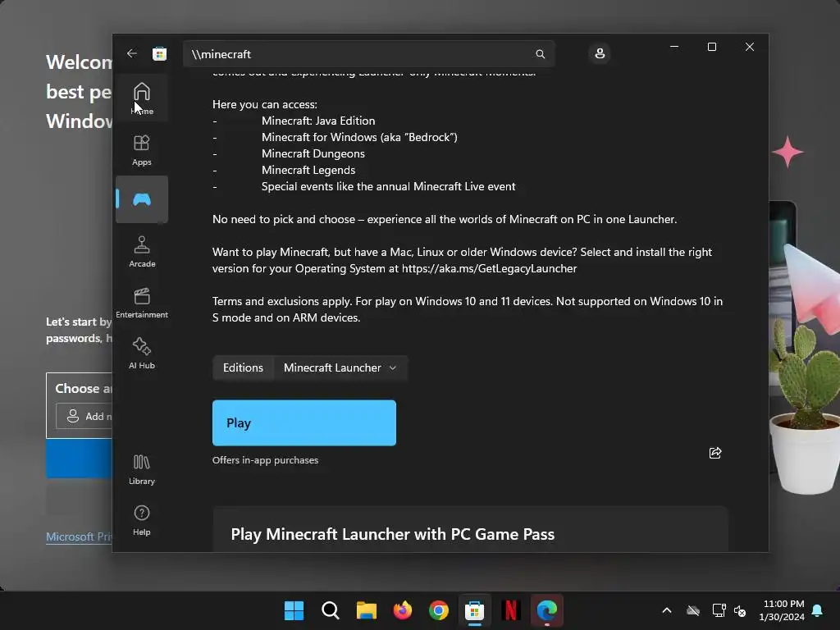Switch to Microsoft Store on the taskbar
Viewport: 840px width, 630px height.
point(475,610)
